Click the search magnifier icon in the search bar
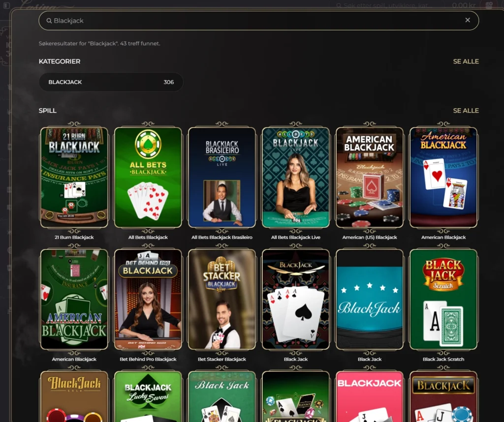The image size is (504, 422). 49,21
